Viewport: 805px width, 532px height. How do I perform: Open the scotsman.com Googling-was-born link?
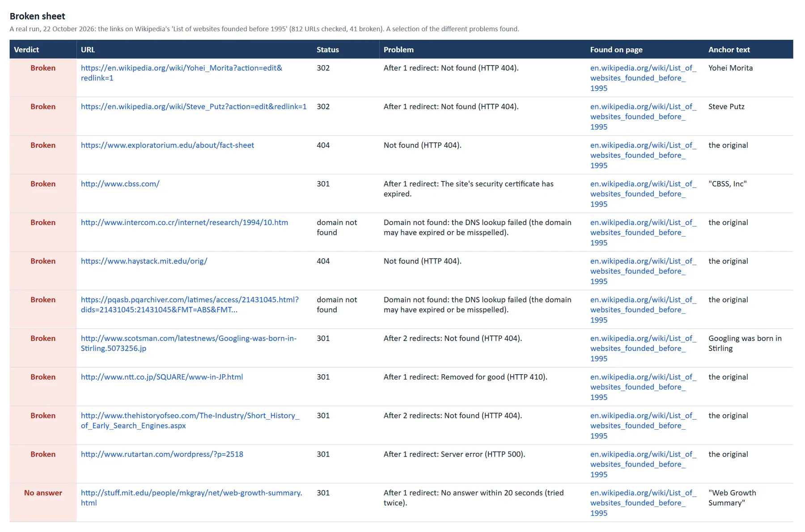pyautogui.click(x=189, y=343)
